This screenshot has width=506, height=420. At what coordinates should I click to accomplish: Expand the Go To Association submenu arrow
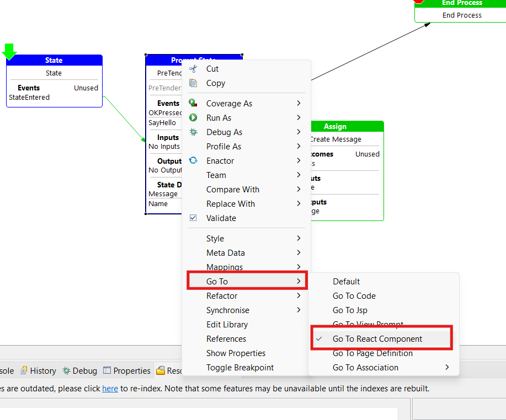click(447, 368)
